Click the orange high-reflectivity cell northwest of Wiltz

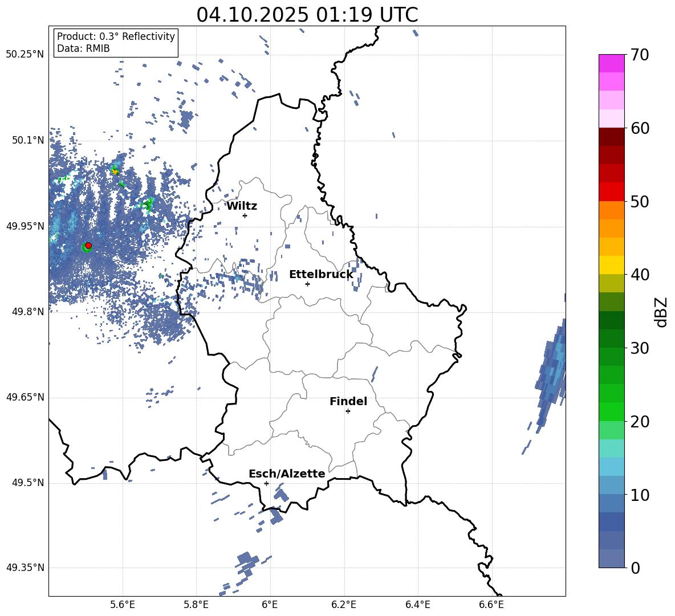[x=115, y=171]
